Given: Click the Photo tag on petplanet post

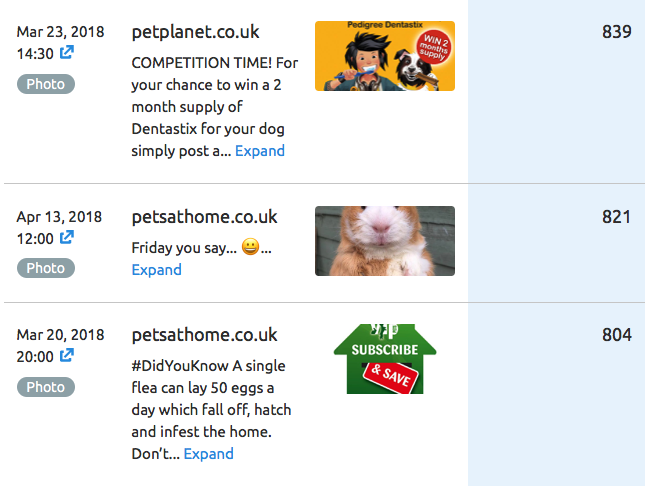Looking at the screenshot, I should pos(46,84).
